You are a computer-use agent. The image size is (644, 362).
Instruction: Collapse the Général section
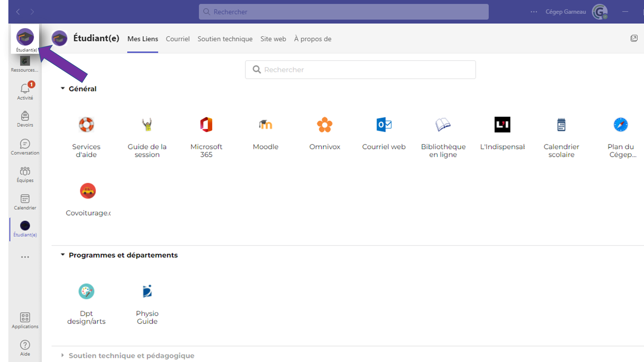pos(63,88)
